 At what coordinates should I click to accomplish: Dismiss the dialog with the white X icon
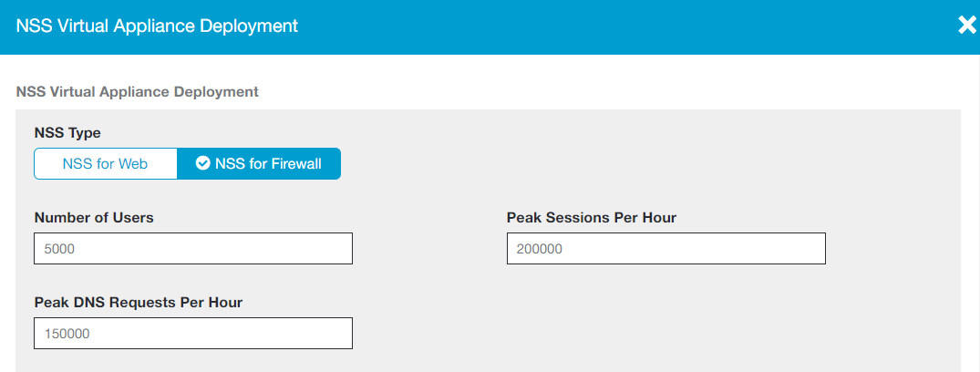[967, 26]
